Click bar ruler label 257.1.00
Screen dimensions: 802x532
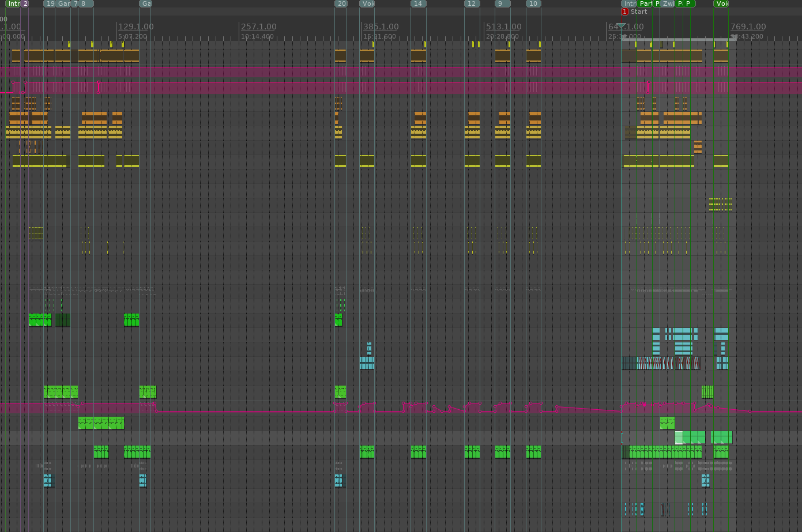[258, 27]
